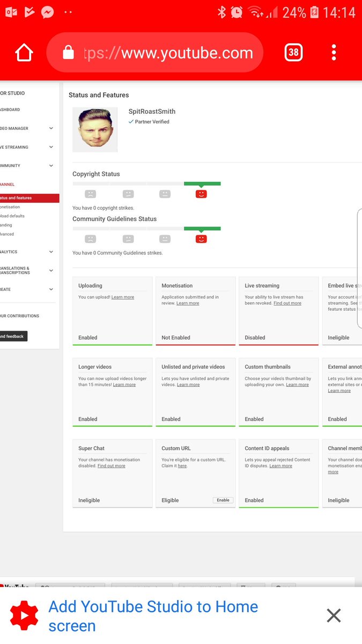Tap the browser home icon
Image resolution: width=362 pixels, height=644 pixels.
tap(24, 53)
